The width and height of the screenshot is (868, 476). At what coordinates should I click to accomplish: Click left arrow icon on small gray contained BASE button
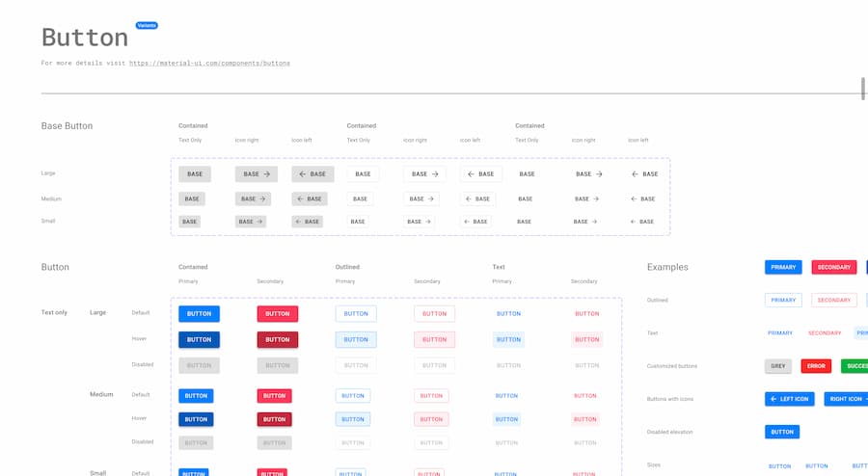299,222
